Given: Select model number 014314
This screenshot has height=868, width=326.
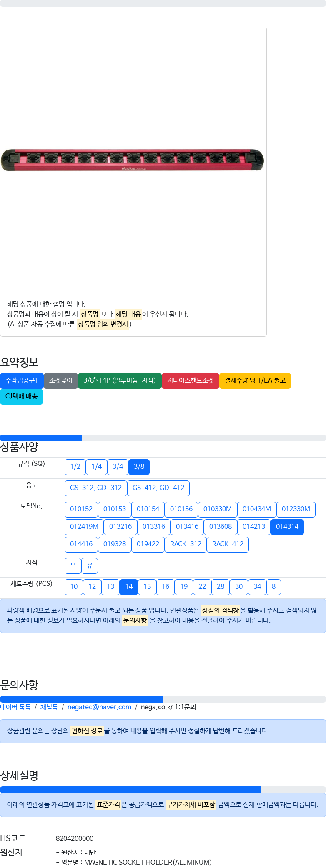Looking at the screenshot, I should tap(287, 527).
